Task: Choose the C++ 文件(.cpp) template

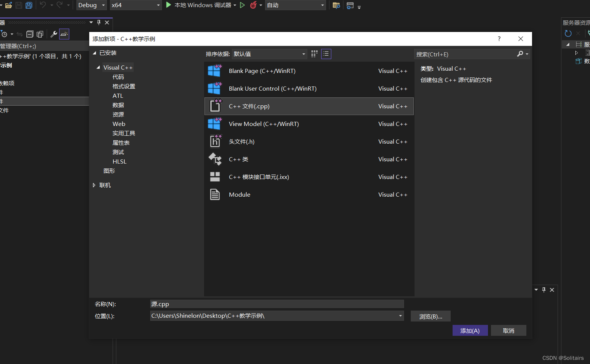Action: click(x=309, y=106)
